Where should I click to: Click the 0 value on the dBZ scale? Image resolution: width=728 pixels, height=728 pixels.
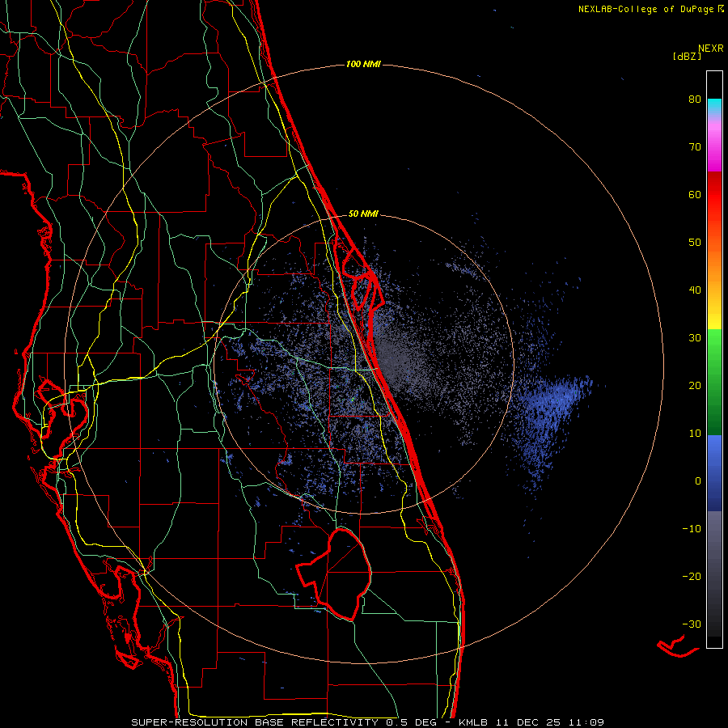pos(698,481)
